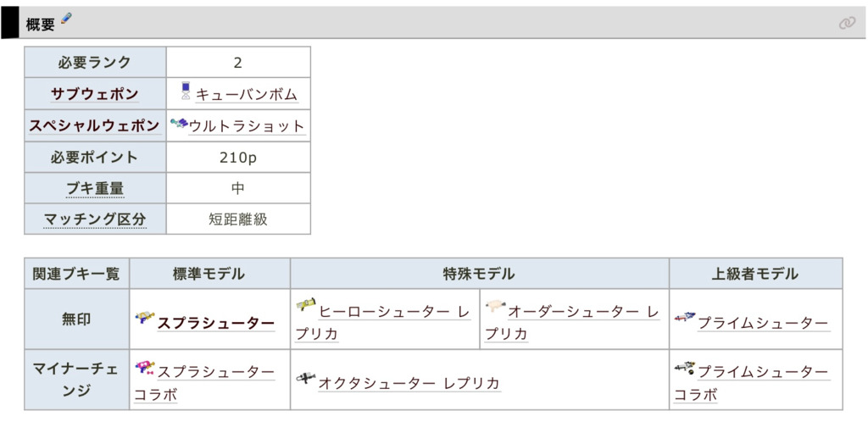Open the プライムシューターコラボ link
Image resolution: width=868 pixels, height=433 pixels.
[x=762, y=372]
